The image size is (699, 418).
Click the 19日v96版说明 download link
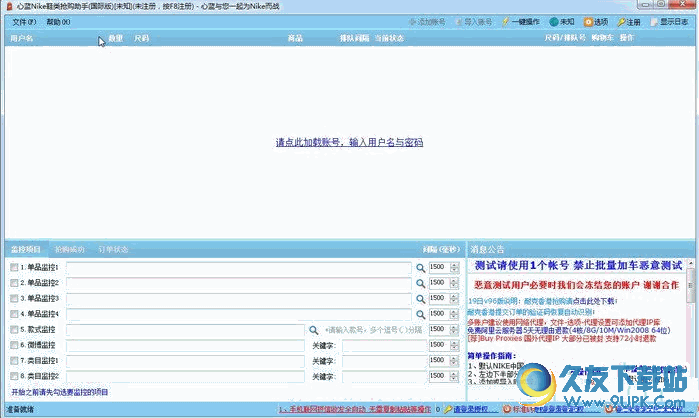pyautogui.click(x=543, y=301)
